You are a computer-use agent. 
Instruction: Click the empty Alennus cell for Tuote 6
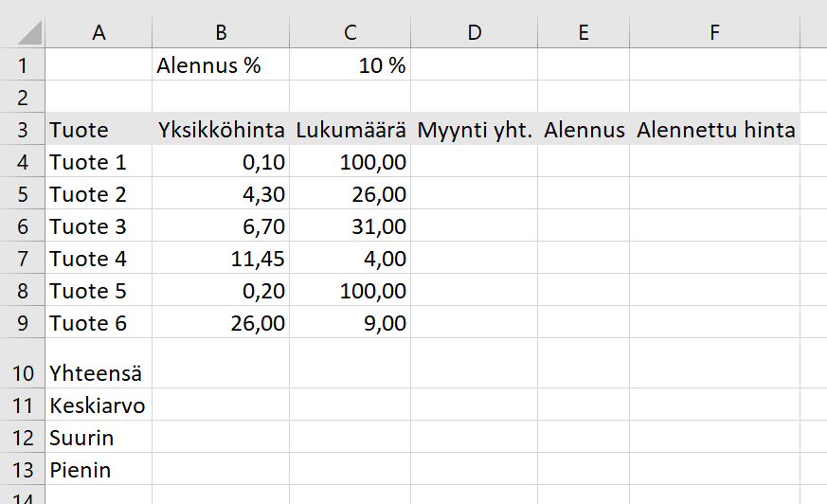584,322
